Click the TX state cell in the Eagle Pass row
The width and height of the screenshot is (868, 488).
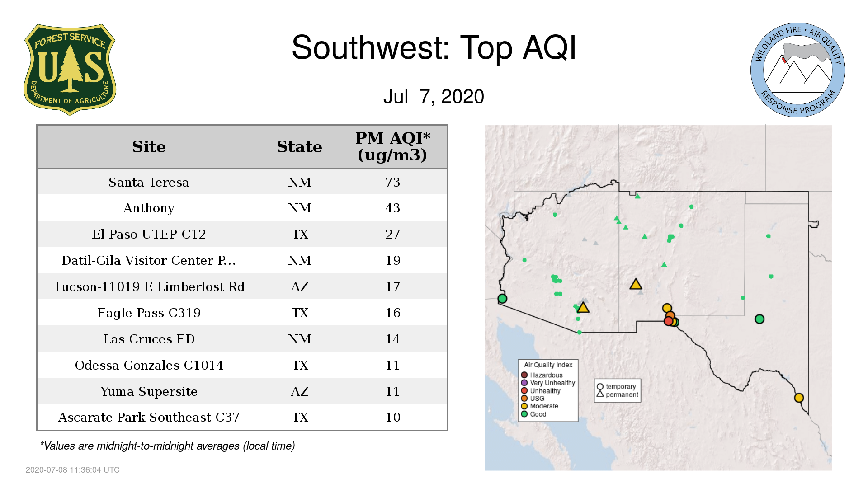299,313
